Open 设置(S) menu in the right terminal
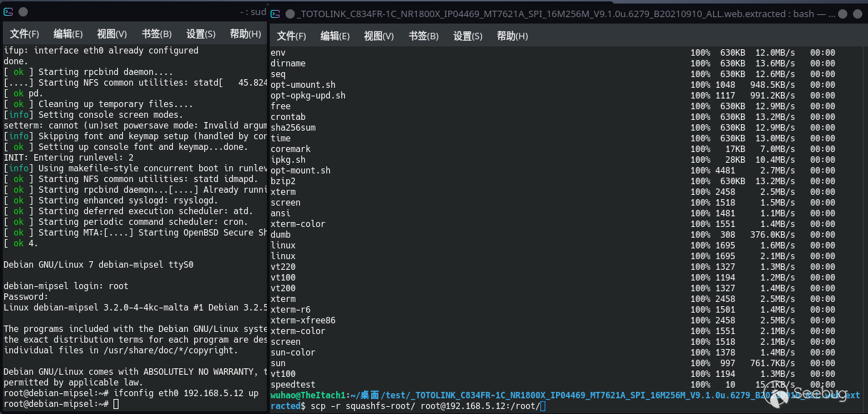Viewport: 868px width, 414px height. point(468,36)
